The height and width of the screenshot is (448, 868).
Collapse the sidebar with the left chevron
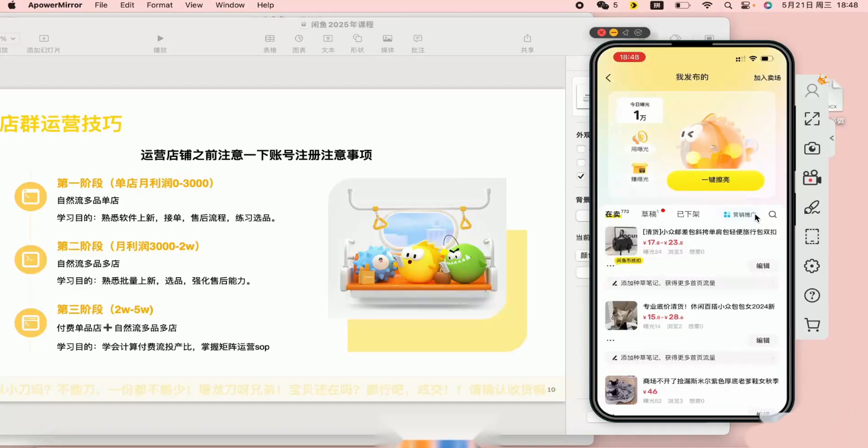click(831, 138)
